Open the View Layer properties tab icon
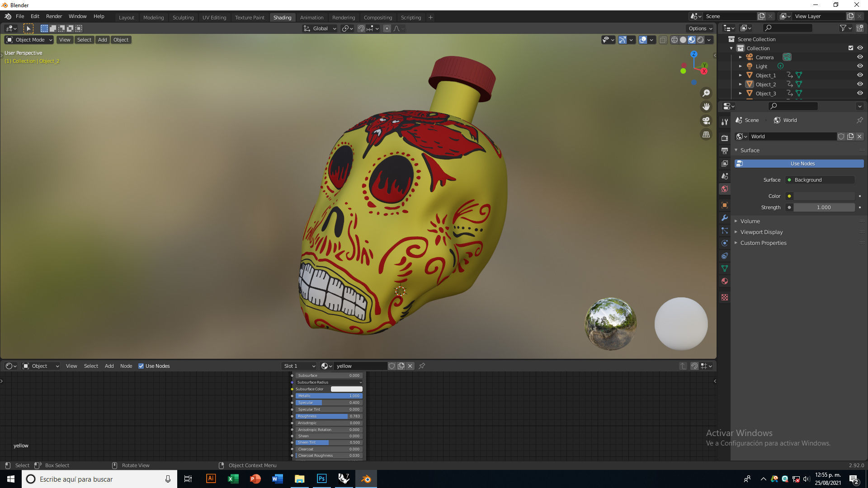The image size is (868, 488). (725, 163)
